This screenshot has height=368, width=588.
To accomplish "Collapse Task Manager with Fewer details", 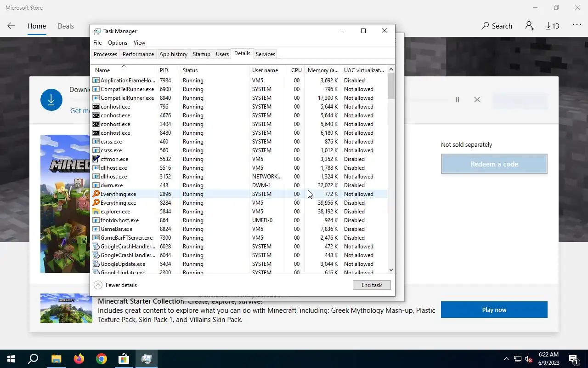I will pos(116,285).
